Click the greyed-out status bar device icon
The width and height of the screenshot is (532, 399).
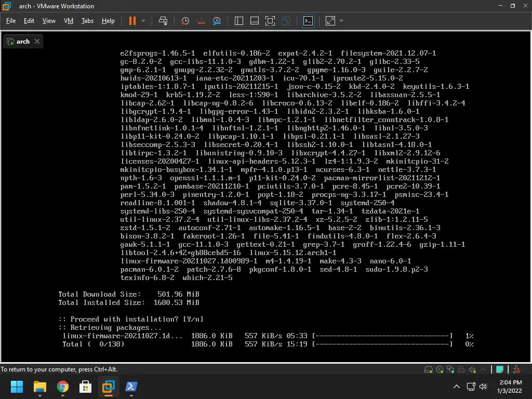(x=484, y=369)
